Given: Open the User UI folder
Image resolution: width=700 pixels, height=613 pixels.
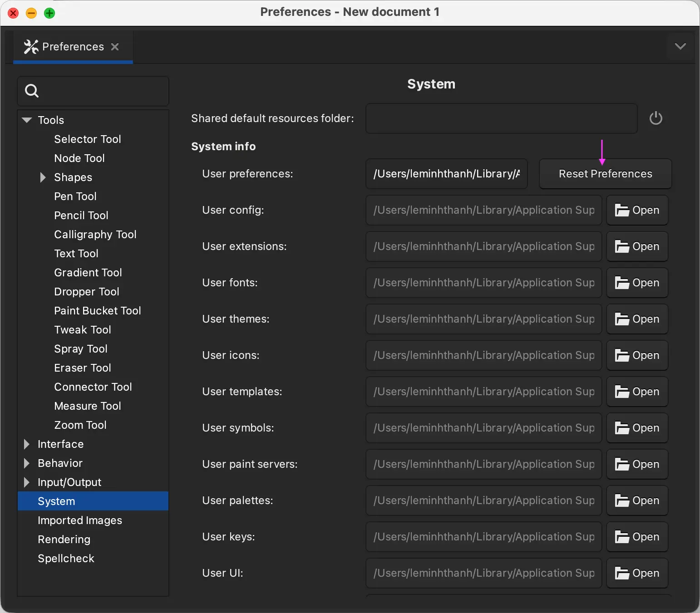Looking at the screenshot, I should 637,573.
